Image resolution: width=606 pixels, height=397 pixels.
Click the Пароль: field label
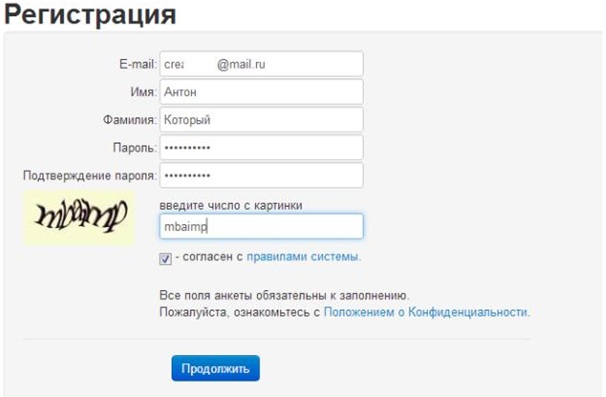coord(135,148)
